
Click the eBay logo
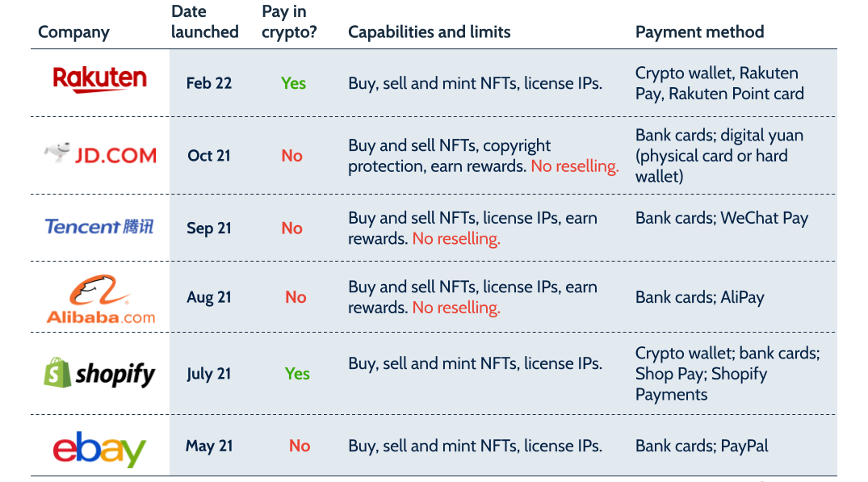(x=99, y=447)
